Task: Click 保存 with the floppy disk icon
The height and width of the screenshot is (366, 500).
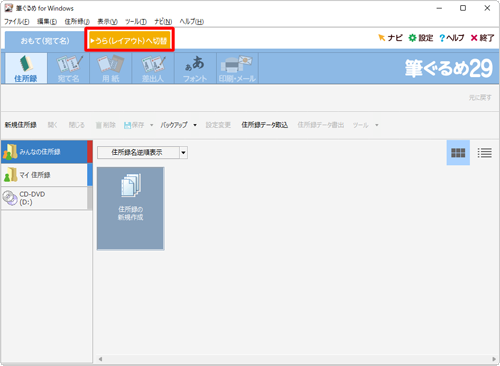Action: pos(134,125)
